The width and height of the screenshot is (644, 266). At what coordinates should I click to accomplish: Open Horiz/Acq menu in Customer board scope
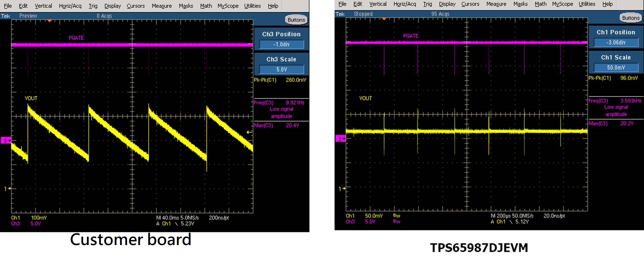pyautogui.click(x=70, y=6)
